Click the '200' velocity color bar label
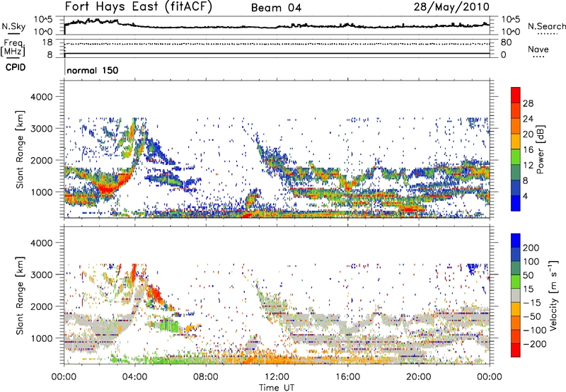The width and height of the screenshot is (566, 392). (x=531, y=248)
